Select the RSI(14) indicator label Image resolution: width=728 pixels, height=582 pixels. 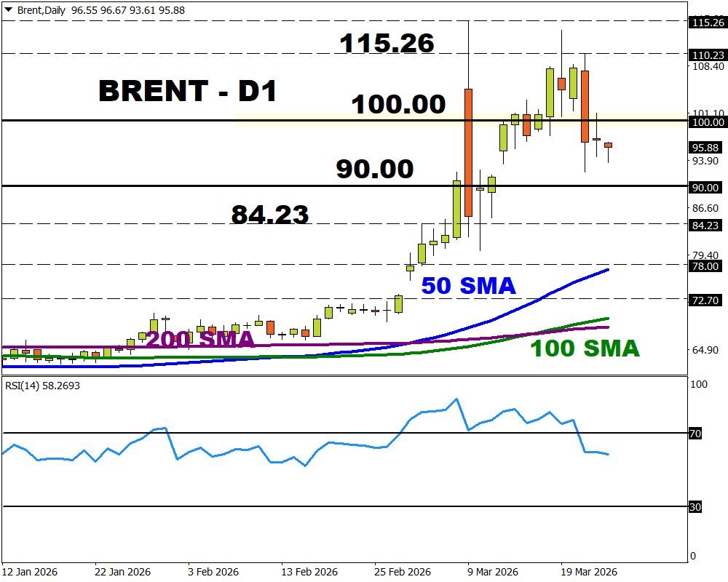click(x=42, y=386)
